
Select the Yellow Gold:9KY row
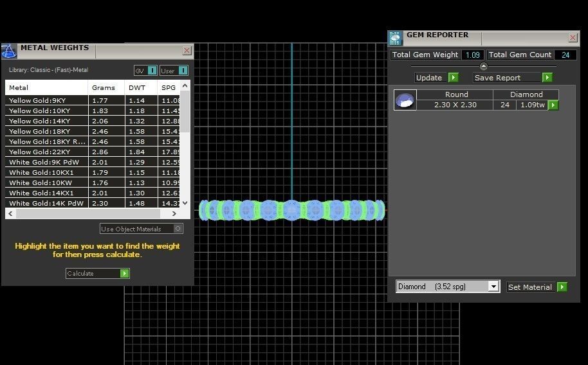click(93, 100)
